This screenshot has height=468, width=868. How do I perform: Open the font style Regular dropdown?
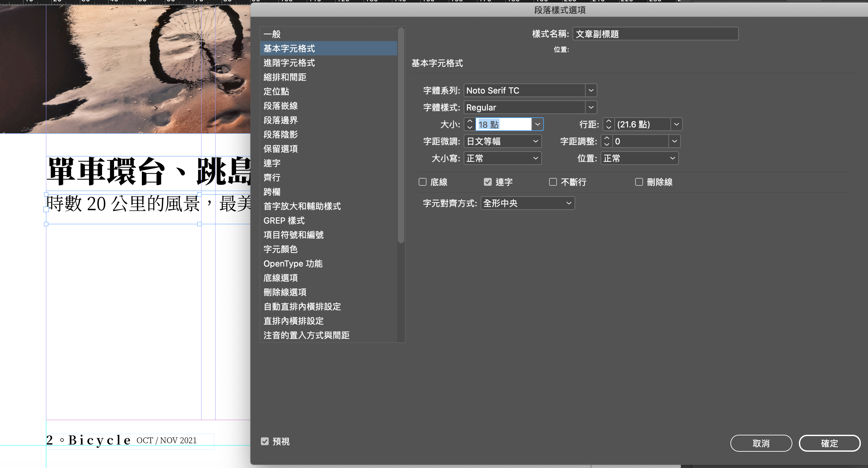591,108
